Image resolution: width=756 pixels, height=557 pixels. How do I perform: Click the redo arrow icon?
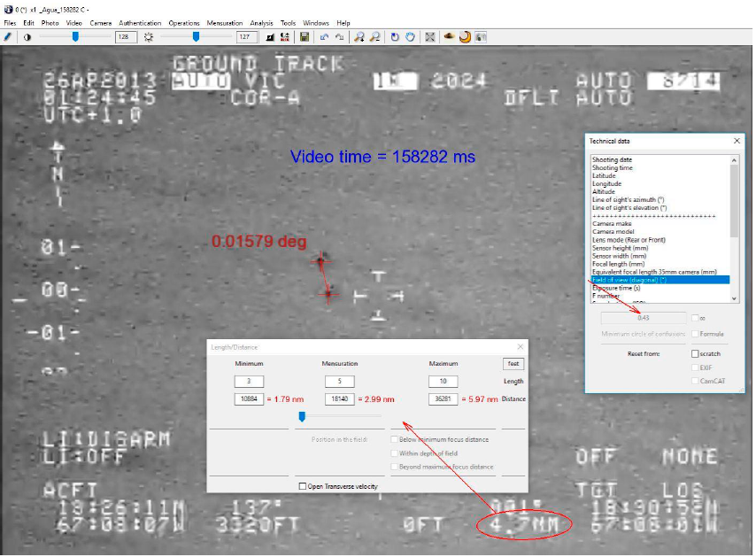(x=340, y=37)
